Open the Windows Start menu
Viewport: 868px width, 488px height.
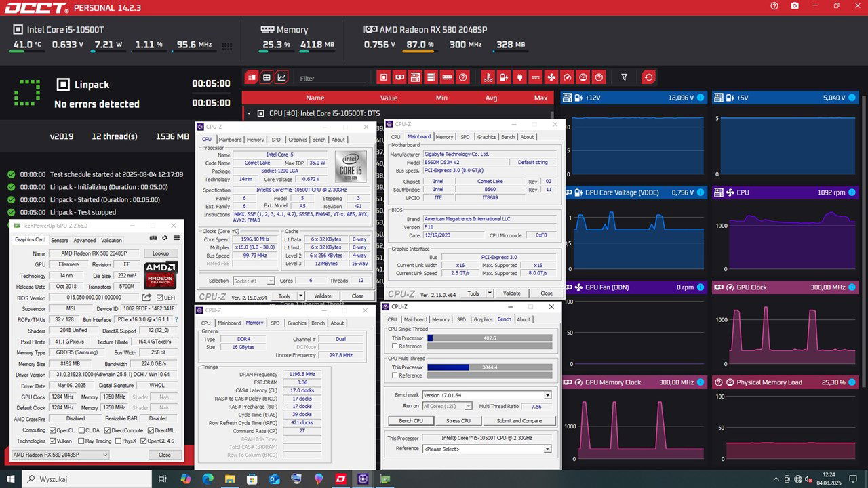coord(11,479)
